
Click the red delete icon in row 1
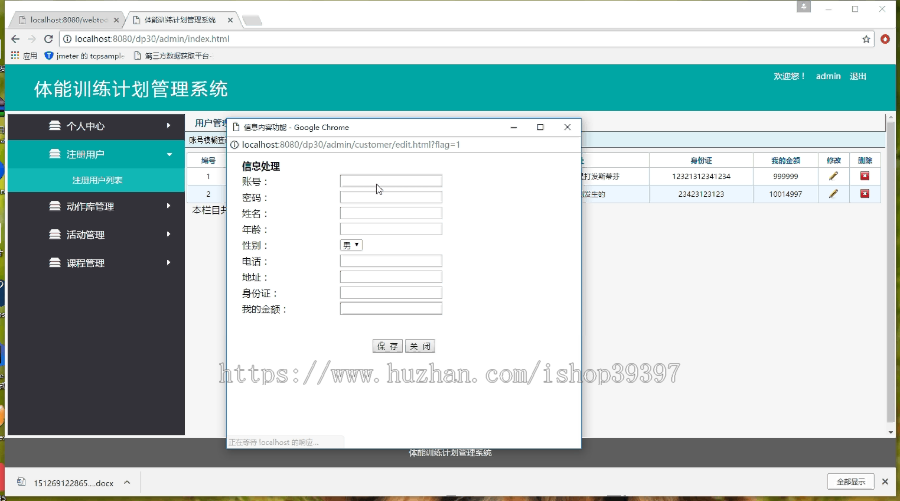tap(864, 176)
